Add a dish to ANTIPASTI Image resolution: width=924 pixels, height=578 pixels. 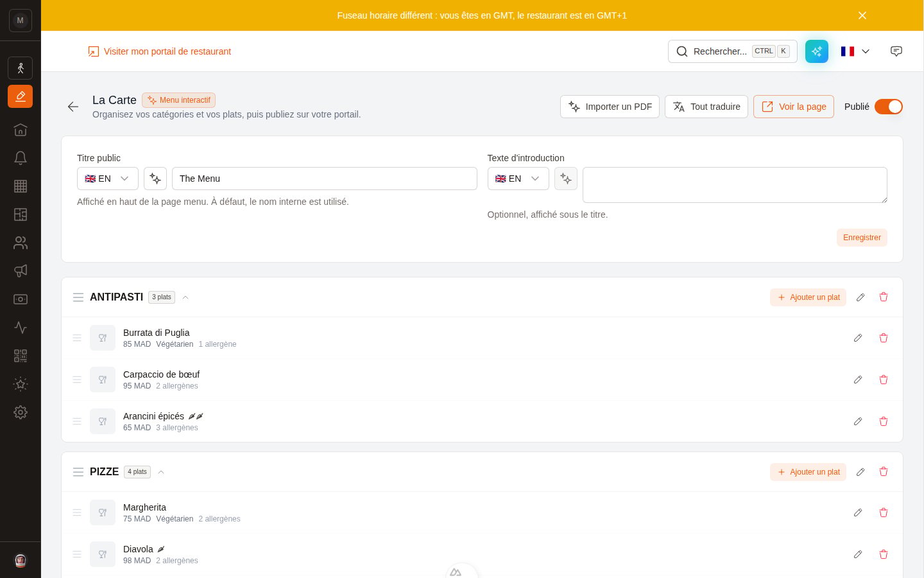pyautogui.click(x=809, y=297)
